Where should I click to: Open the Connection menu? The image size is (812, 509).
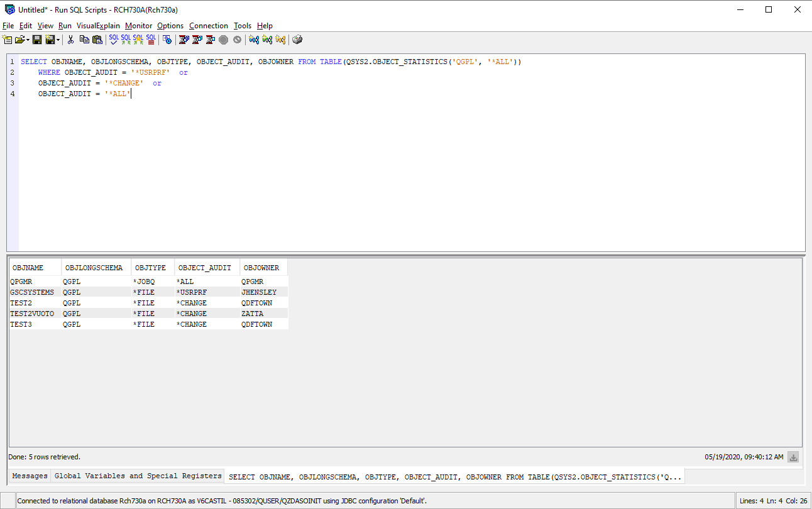[x=209, y=26]
